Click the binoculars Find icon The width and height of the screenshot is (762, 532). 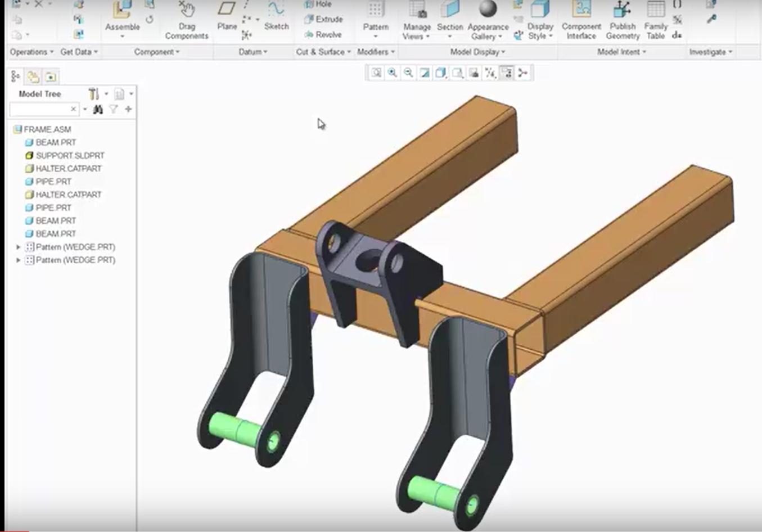coord(98,109)
